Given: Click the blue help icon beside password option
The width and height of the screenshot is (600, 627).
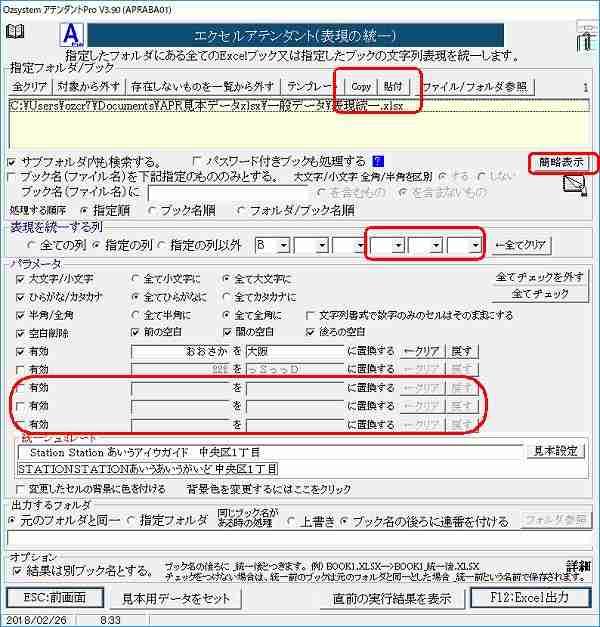Looking at the screenshot, I should pos(378,161).
